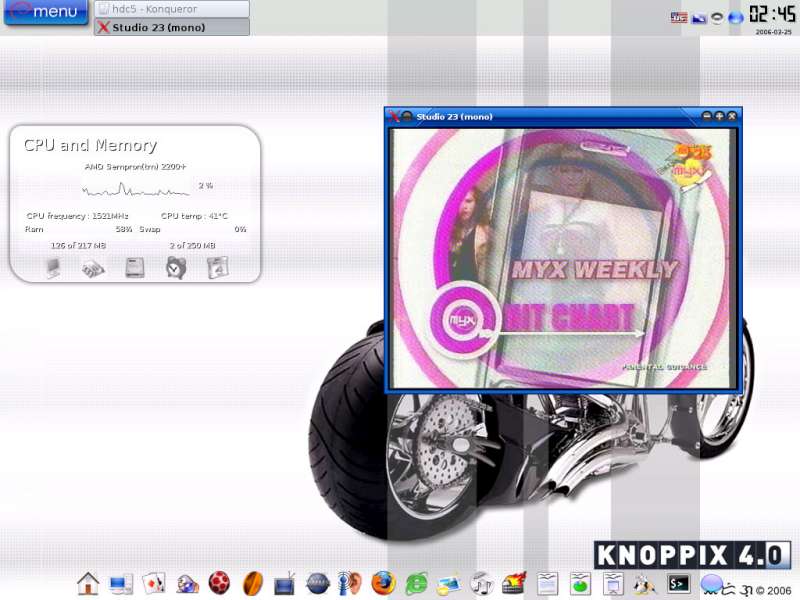The height and width of the screenshot is (600, 800).
Task: Click the CPU and Memory title
Action: tap(90, 145)
